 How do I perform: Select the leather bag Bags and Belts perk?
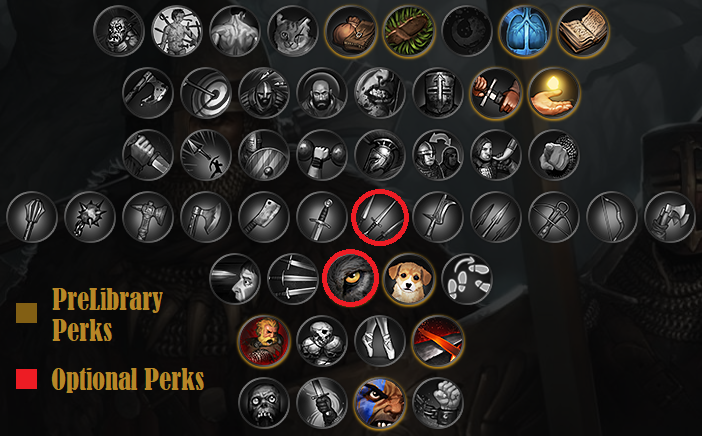pyautogui.click(x=351, y=31)
